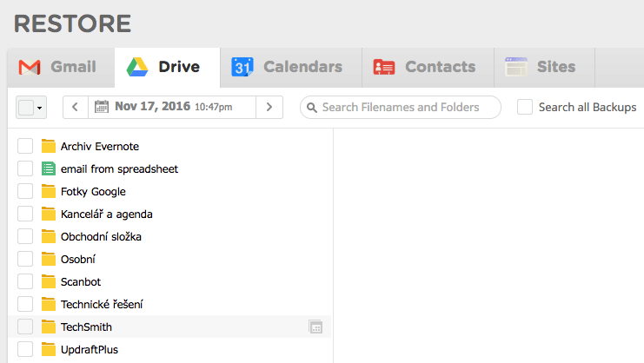This screenshot has height=363, width=644.
Task: Open email from spreadsheet file
Action: 119,169
